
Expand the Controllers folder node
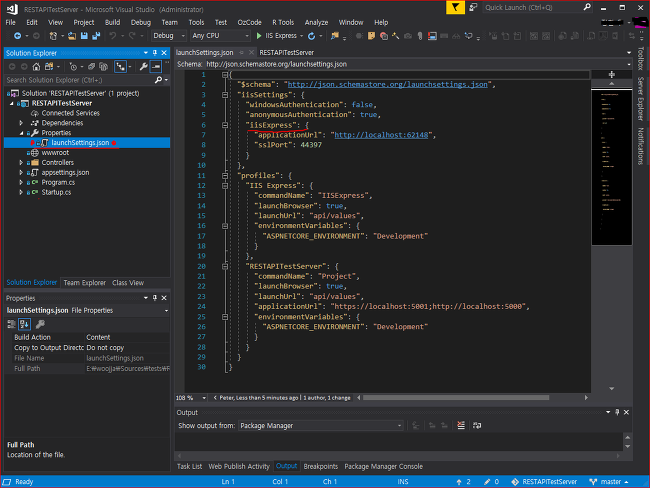click(21, 163)
